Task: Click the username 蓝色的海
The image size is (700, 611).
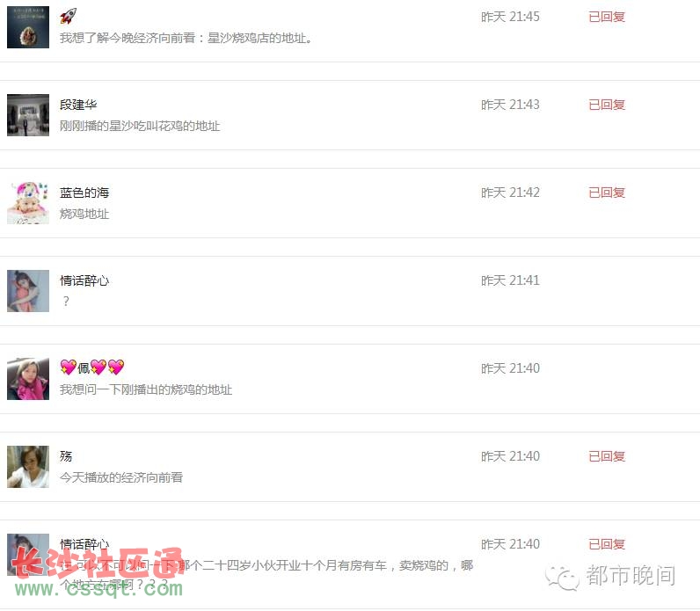Action: [x=84, y=193]
